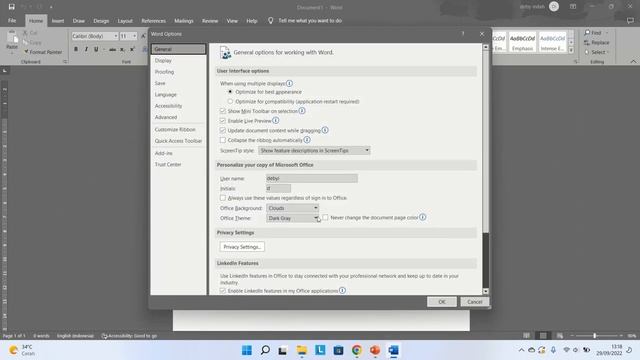This screenshot has width=640, height=360.
Task: Click the Tell me lightbulb icon
Action: [x=270, y=20]
